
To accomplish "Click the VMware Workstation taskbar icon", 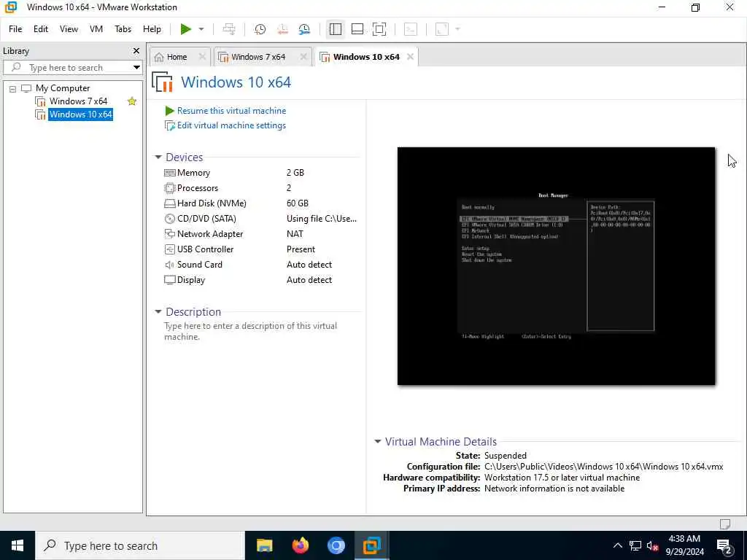I will tap(371, 545).
